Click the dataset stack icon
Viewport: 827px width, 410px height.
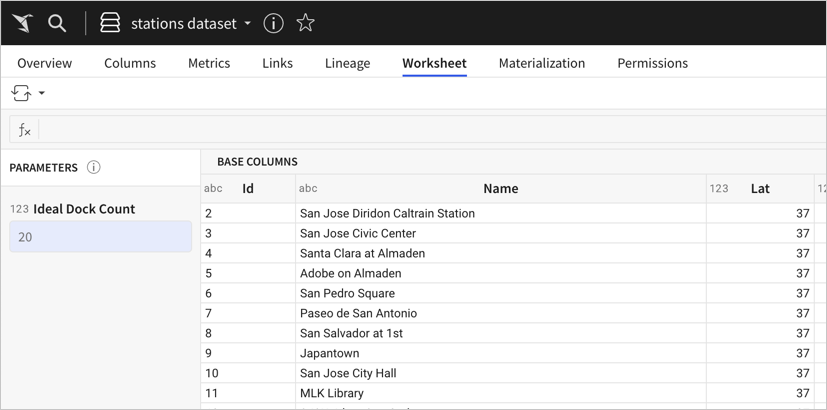coord(110,23)
